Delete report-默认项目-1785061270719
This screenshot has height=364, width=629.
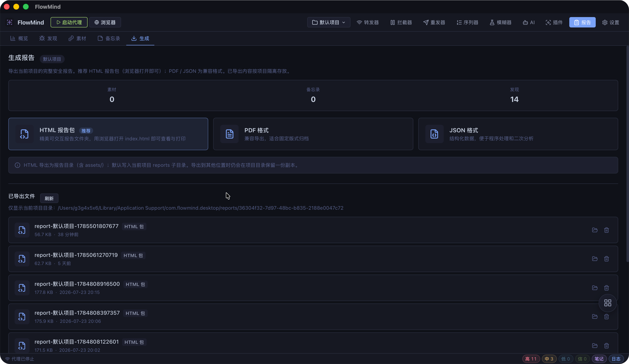(x=607, y=259)
